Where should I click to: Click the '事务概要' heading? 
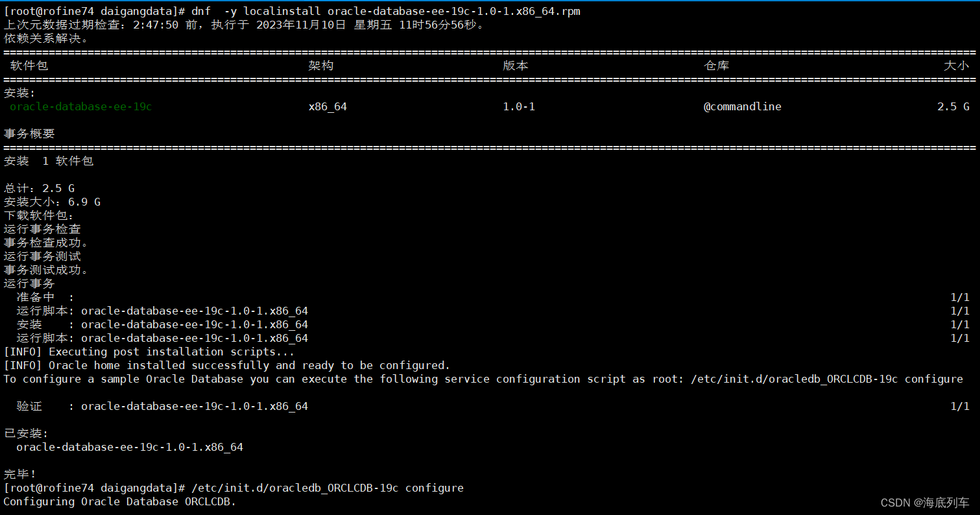(x=29, y=134)
